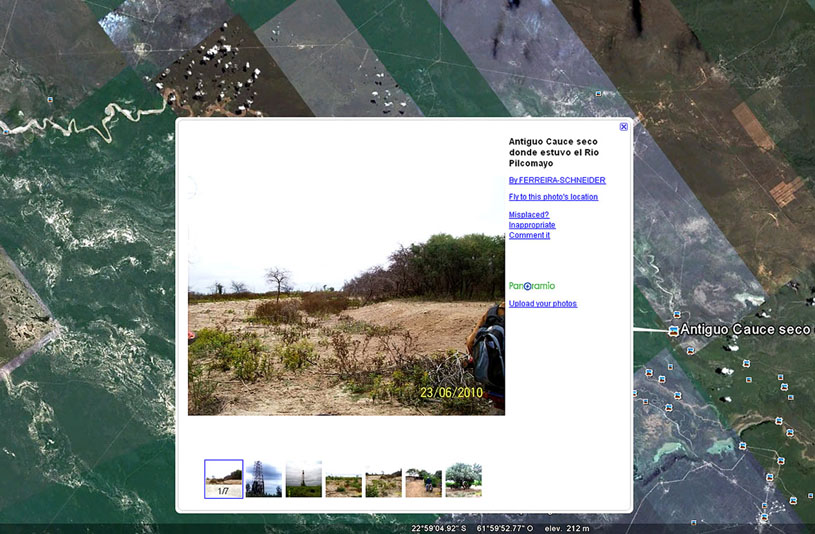Open the Upload your photos link
This screenshot has height=534, width=815.
[x=542, y=303]
